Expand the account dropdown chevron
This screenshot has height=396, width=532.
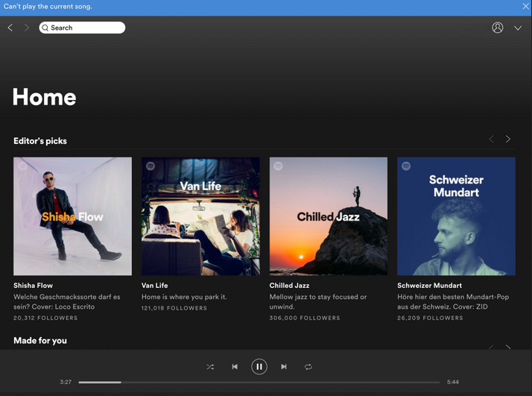[x=518, y=28]
